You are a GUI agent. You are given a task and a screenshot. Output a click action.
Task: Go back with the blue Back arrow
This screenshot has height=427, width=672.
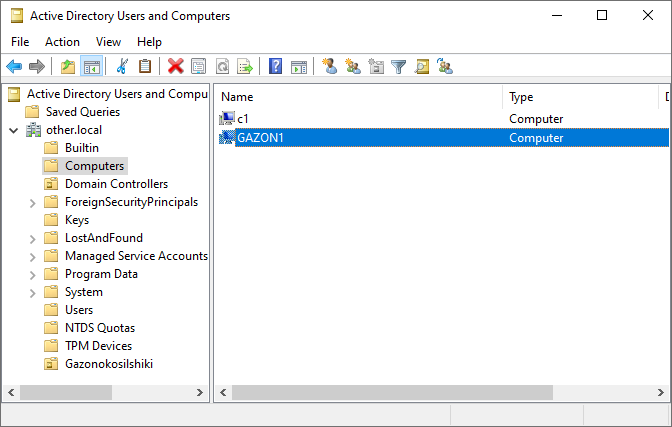pos(14,66)
